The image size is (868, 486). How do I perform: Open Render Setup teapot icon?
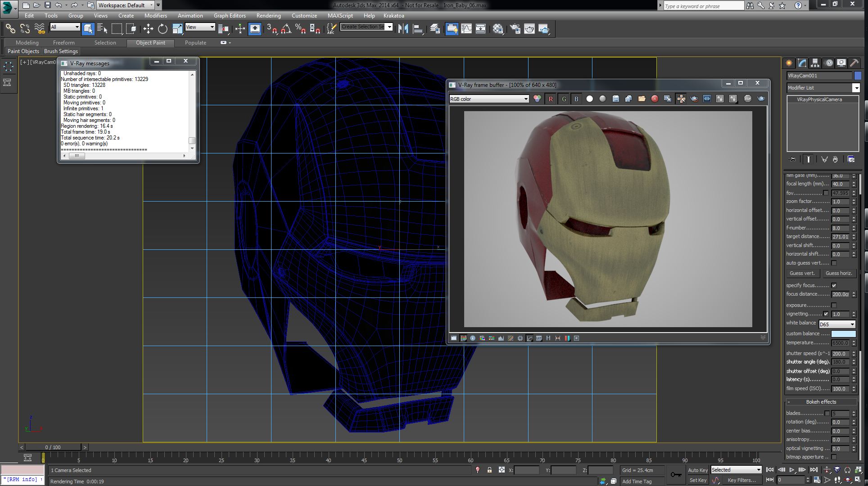point(515,29)
